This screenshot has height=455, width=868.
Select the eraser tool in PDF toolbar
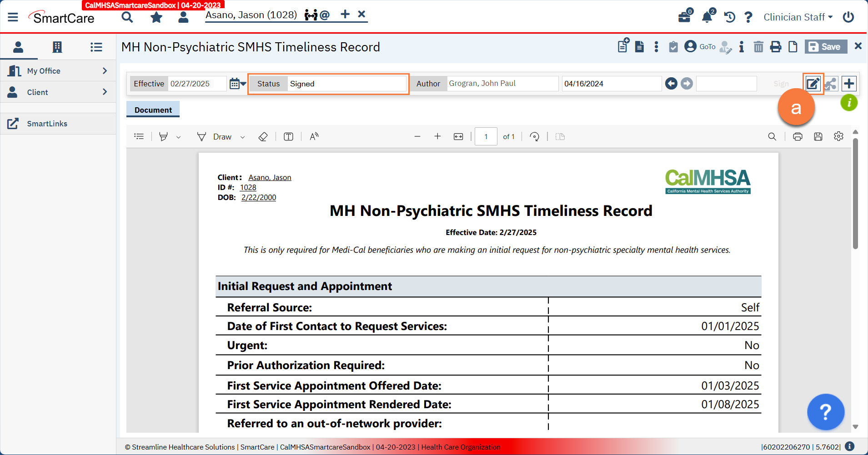[x=263, y=137]
